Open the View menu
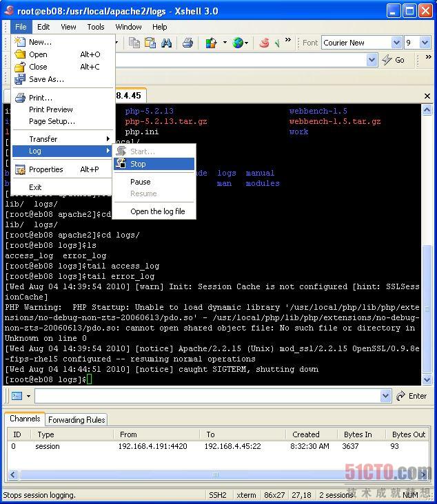 68,27
